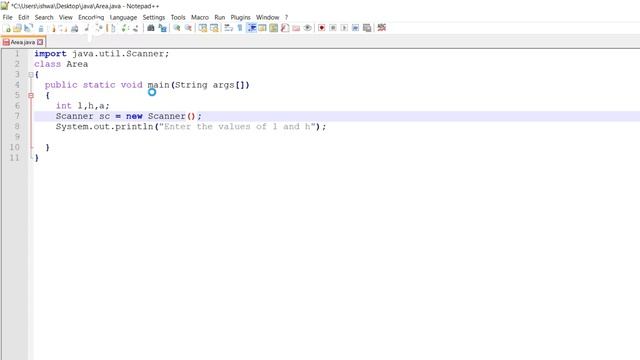Click the word "import" on line 1
This screenshot has height=360, width=640.
(50, 54)
